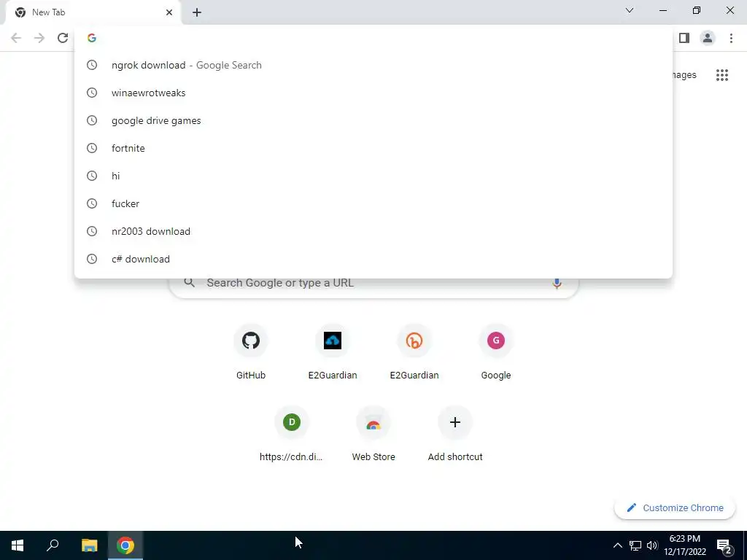Start voice search with microphone icon

tap(557, 283)
